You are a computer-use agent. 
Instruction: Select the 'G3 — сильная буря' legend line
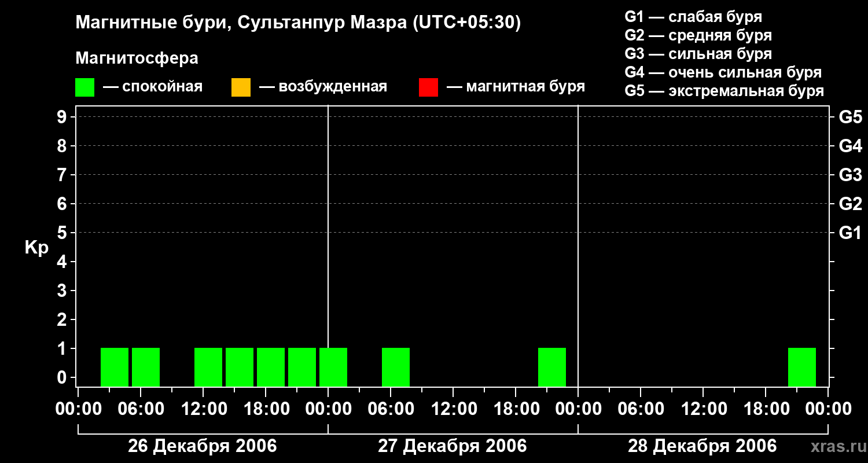[x=698, y=54]
